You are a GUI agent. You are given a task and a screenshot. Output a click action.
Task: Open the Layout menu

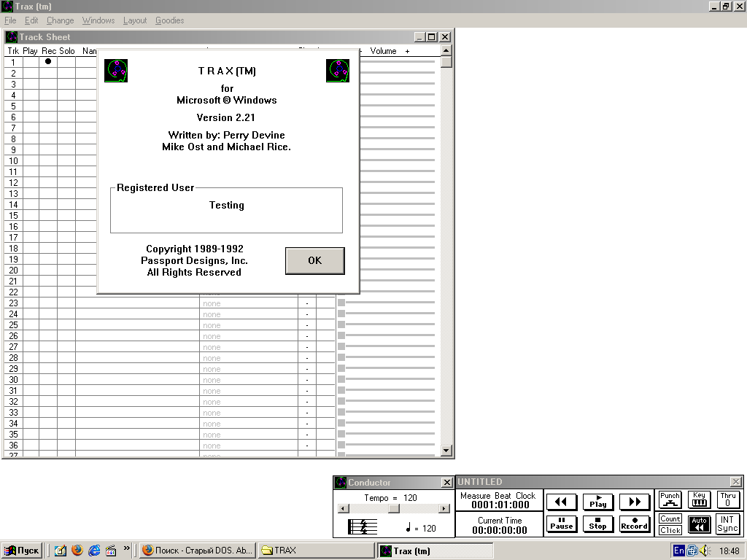(135, 20)
